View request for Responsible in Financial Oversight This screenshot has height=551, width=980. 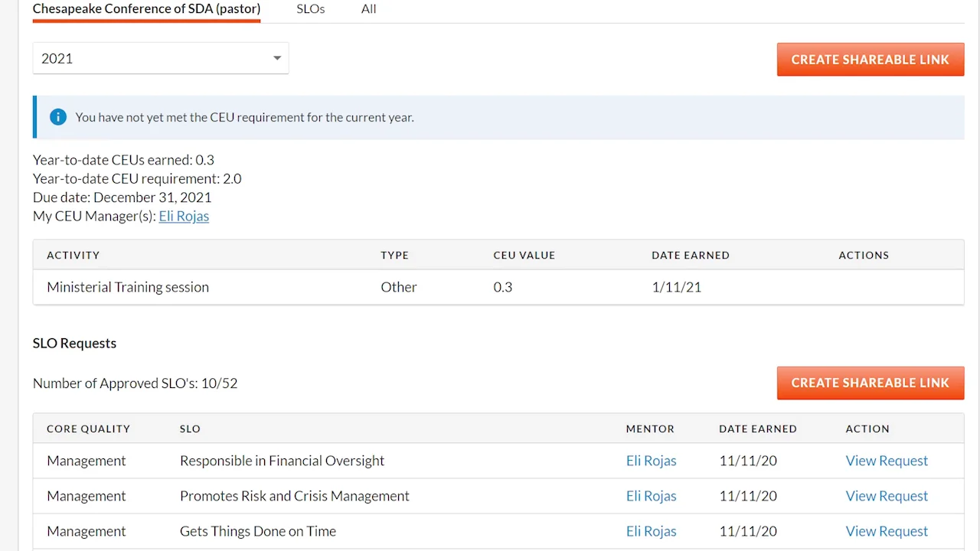(887, 461)
